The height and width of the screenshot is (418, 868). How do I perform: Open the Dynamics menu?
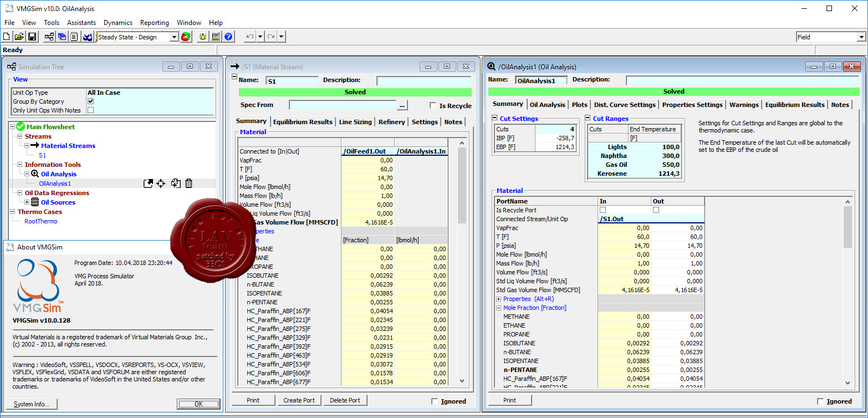[118, 23]
